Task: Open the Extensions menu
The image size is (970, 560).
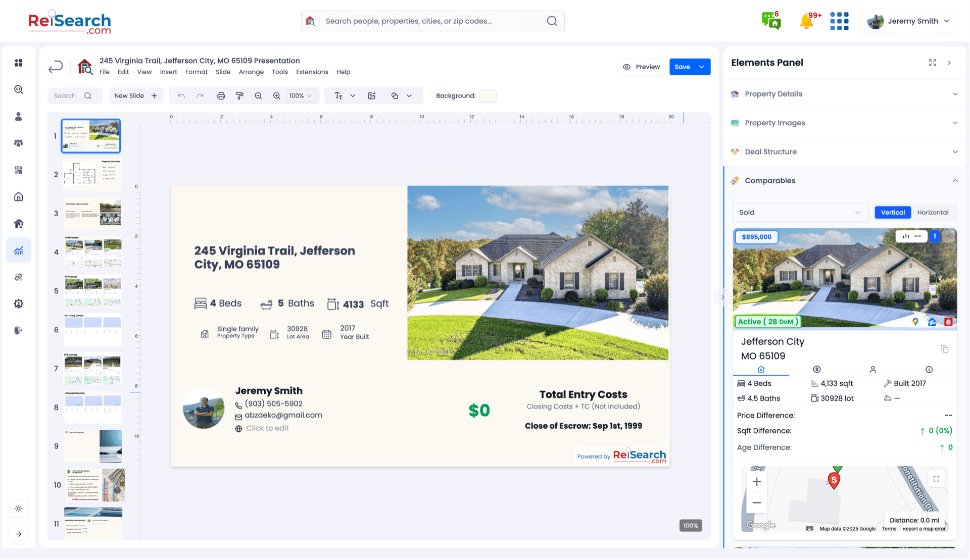Action: point(312,72)
